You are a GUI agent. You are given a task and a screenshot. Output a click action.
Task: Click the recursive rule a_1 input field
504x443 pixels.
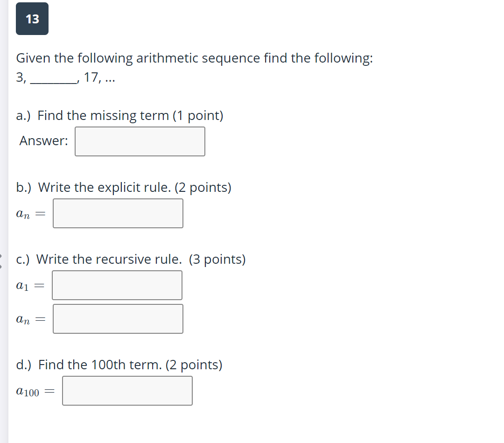coord(117,285)
